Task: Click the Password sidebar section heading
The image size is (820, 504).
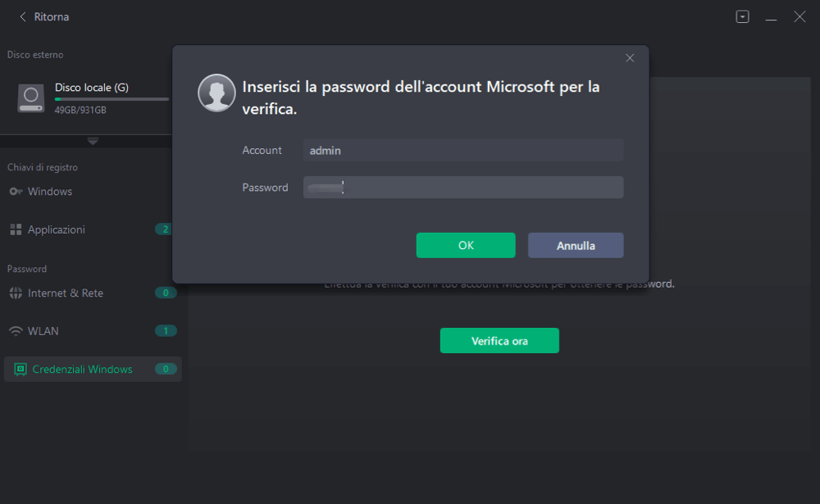Action: coord(27,269)
